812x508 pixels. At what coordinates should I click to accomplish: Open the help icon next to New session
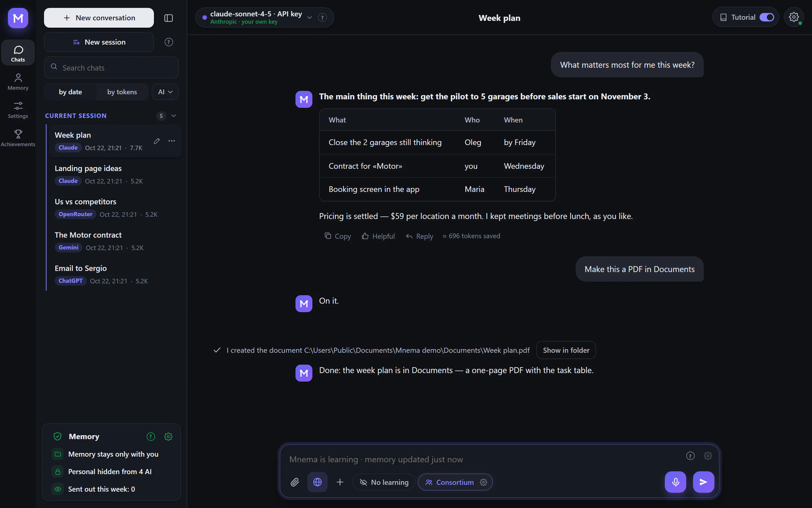click(169, 42)
